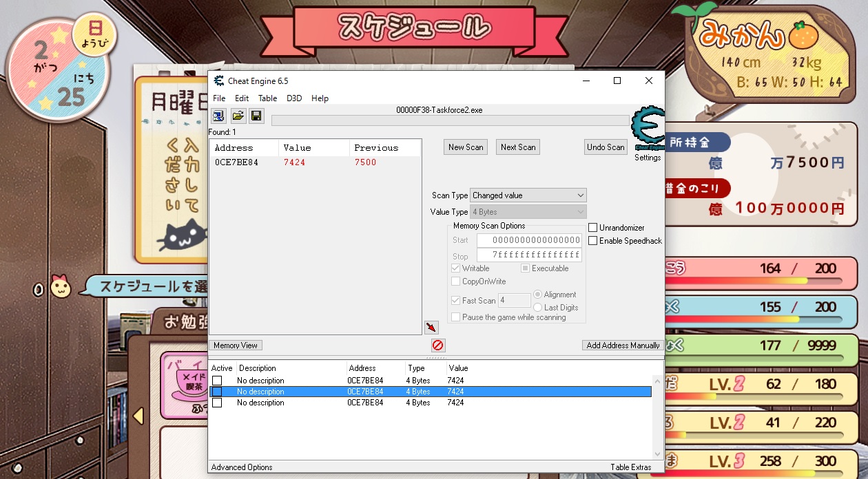
Task: Open the process list computer icon
Action: click(x=218, y=116)
